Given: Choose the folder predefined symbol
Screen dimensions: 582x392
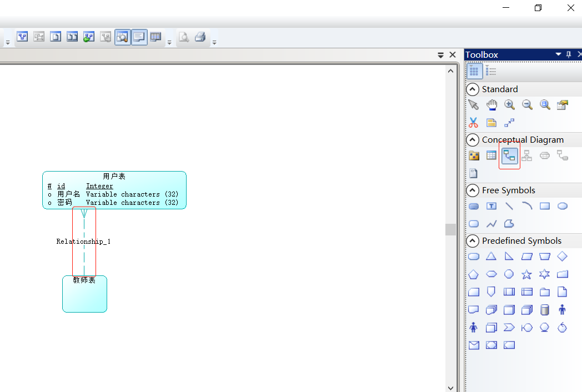Looking at the screenshot, I should [x=544, y=292].
